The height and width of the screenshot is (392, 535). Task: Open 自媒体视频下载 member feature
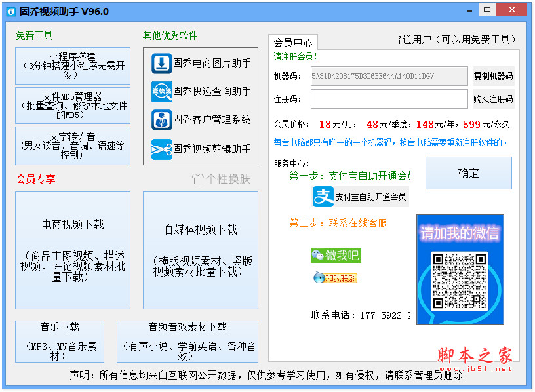tap(201, 250)
